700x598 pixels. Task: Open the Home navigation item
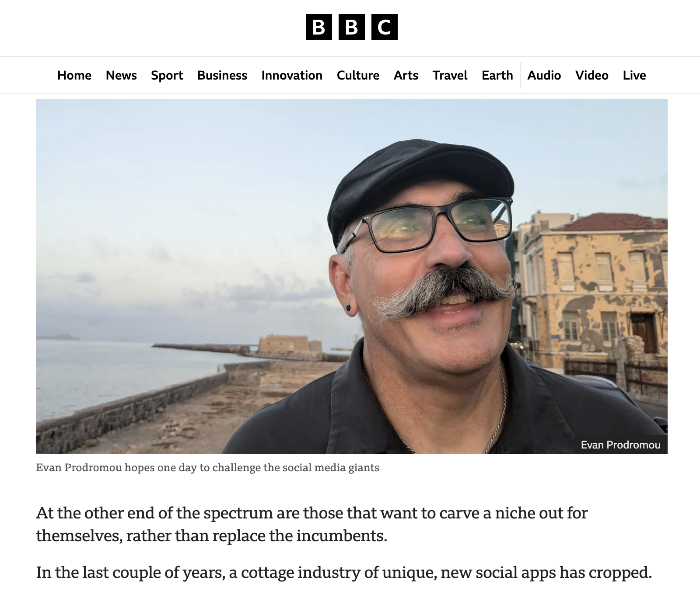(x=74, y=75)
